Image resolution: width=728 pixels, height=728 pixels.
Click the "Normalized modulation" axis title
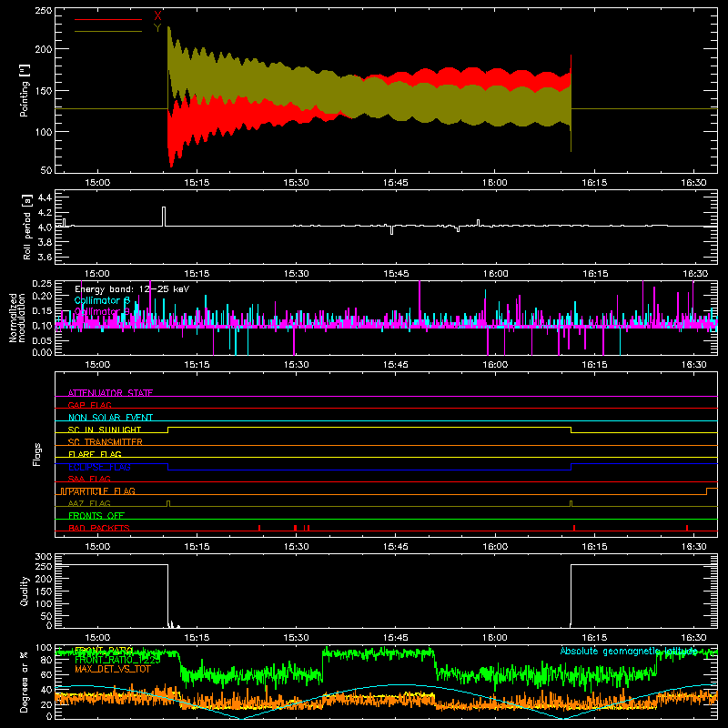[x=18, y=318]
